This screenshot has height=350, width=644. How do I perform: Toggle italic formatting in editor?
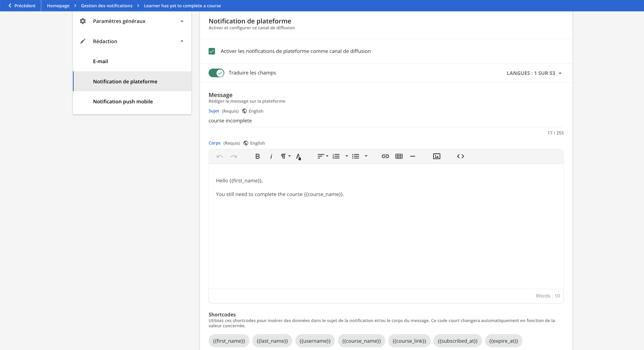(x=271, y=156)
